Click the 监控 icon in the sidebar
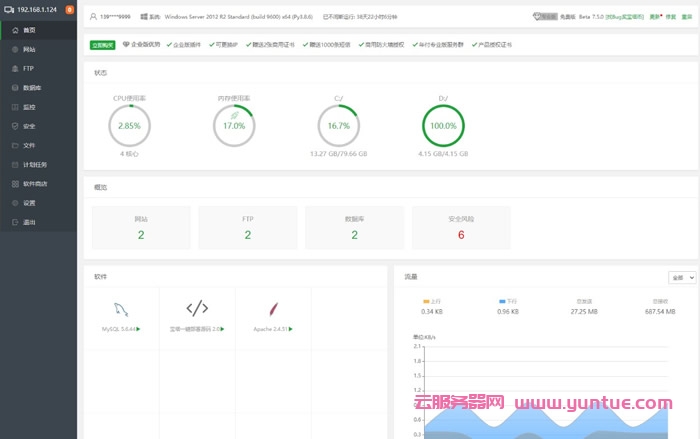 point(15,106)
